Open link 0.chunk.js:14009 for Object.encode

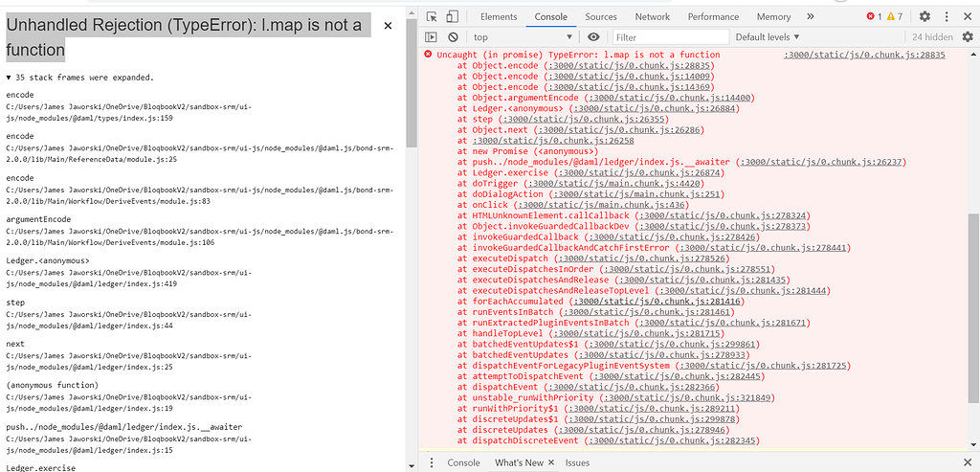(x=629, y=77)
